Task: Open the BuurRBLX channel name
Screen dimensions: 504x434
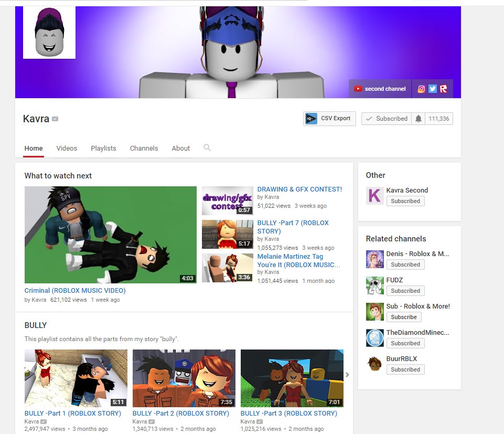Action: point(401,359)
